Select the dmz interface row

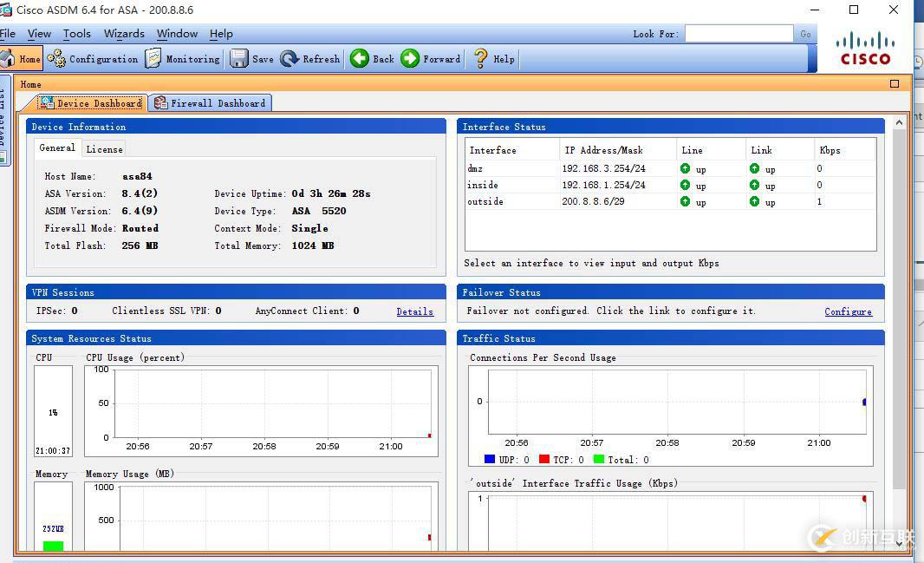tap(475, 168)
